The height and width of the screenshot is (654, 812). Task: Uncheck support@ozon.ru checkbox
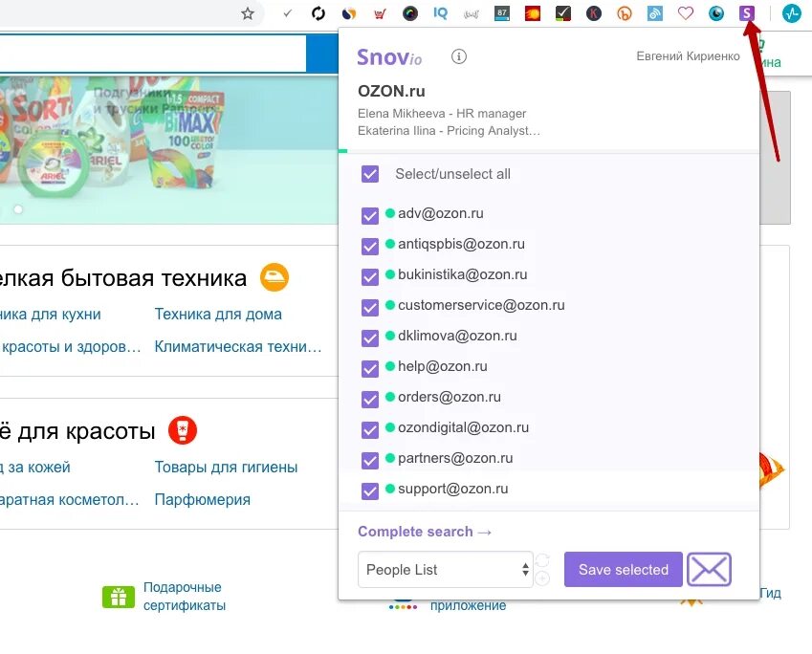coord(370,490)
